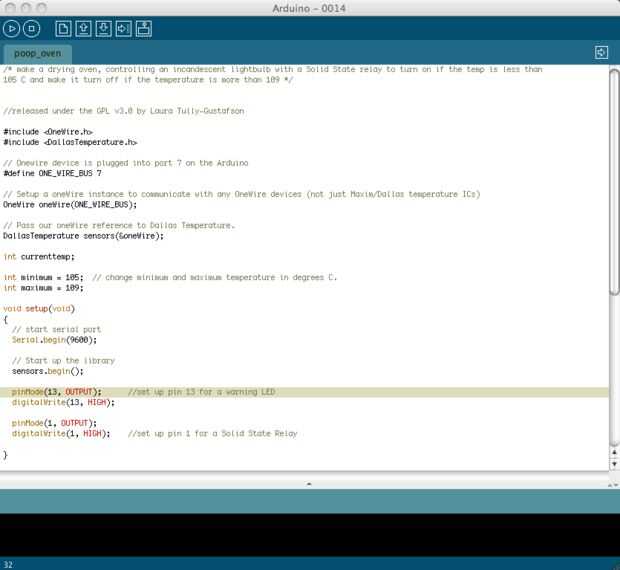Click the window title 'Arduino - 0014'

click(x=309, y=8)
